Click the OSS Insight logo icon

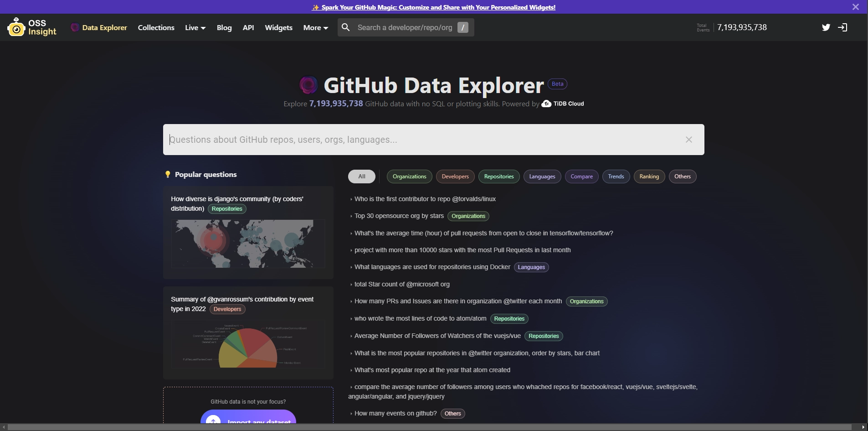coord(16,27)
